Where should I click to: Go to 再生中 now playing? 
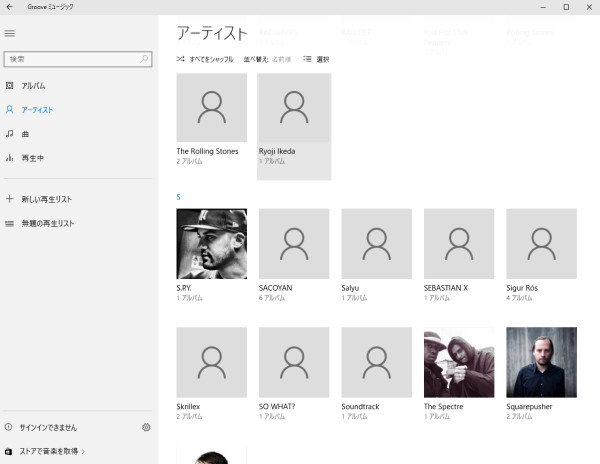[33, 158]
